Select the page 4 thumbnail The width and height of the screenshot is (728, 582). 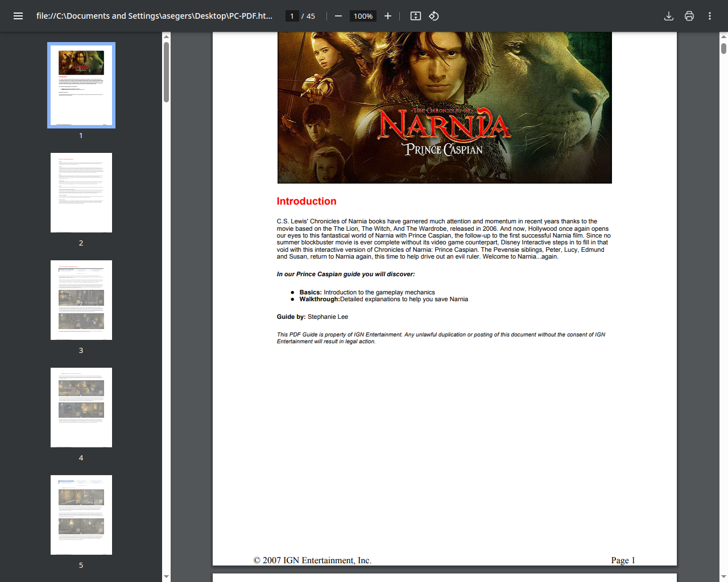tap(81, 408)
